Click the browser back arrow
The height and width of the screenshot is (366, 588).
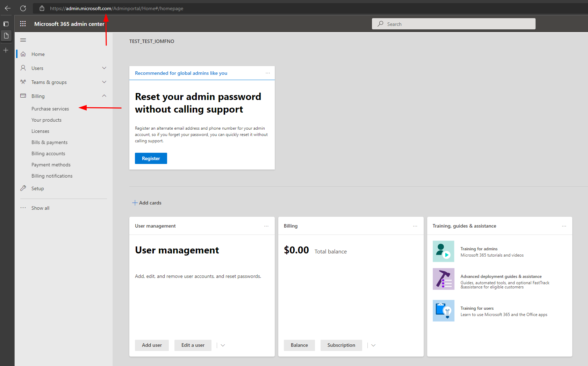click(8, 8)
